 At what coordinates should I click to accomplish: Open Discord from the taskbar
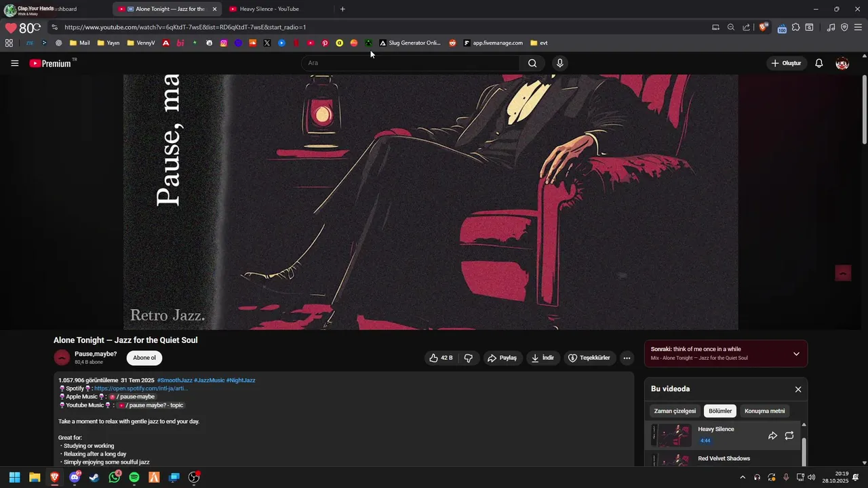click(75, 477)
